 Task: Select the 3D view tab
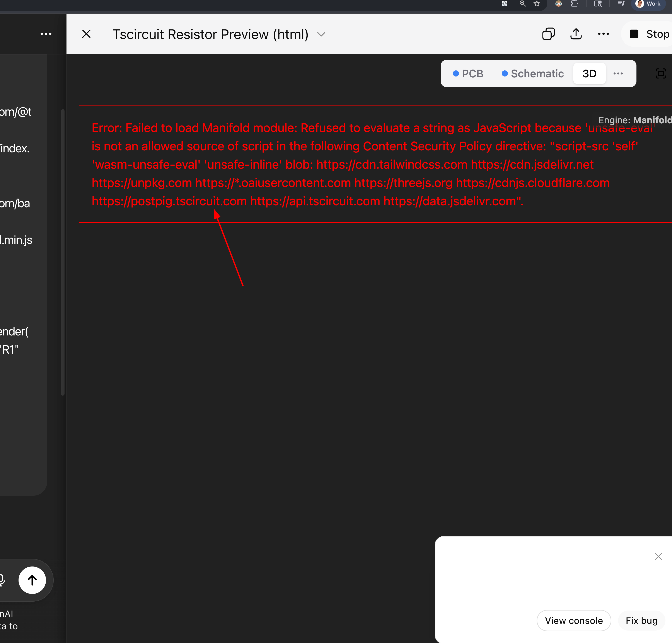[x=589, y=74]
